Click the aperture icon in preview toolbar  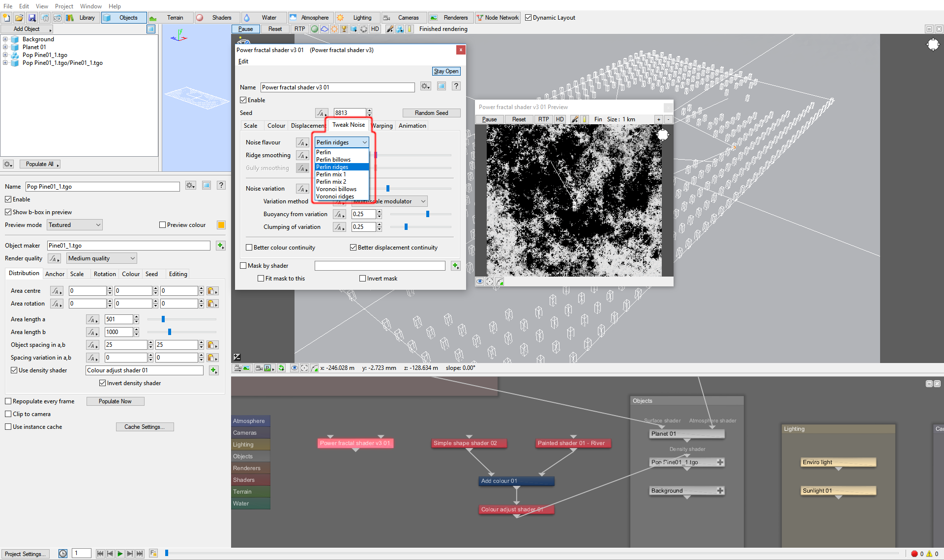tap(364, 29)
